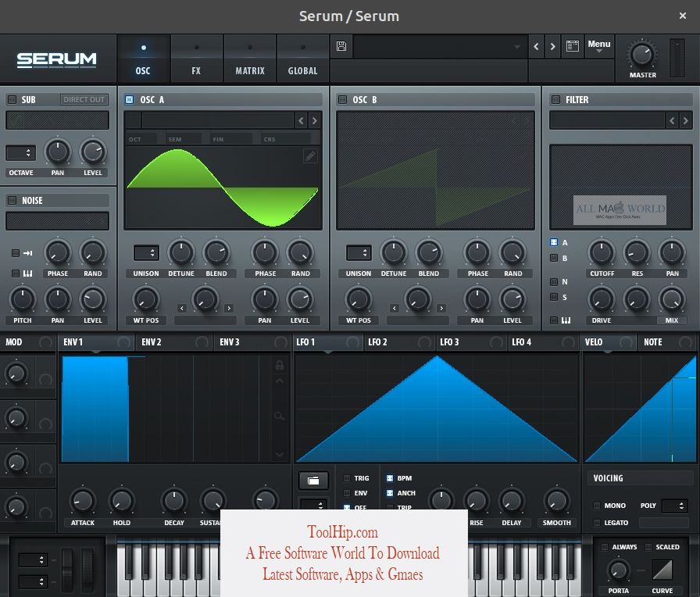Image resolution: width=700 pixels, height=597 pixels.
Task: Close the Serum window
Action: pyautogui.click(x=683, y=16)
